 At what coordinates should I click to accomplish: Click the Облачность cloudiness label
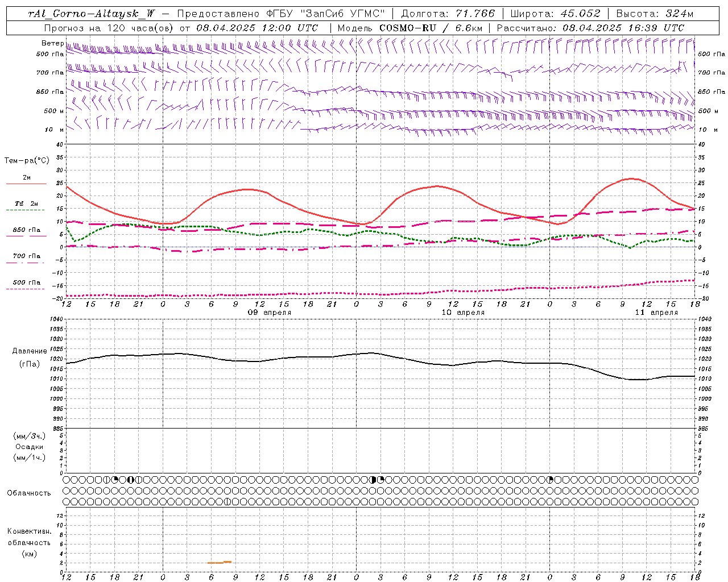[x=29, y=493]
